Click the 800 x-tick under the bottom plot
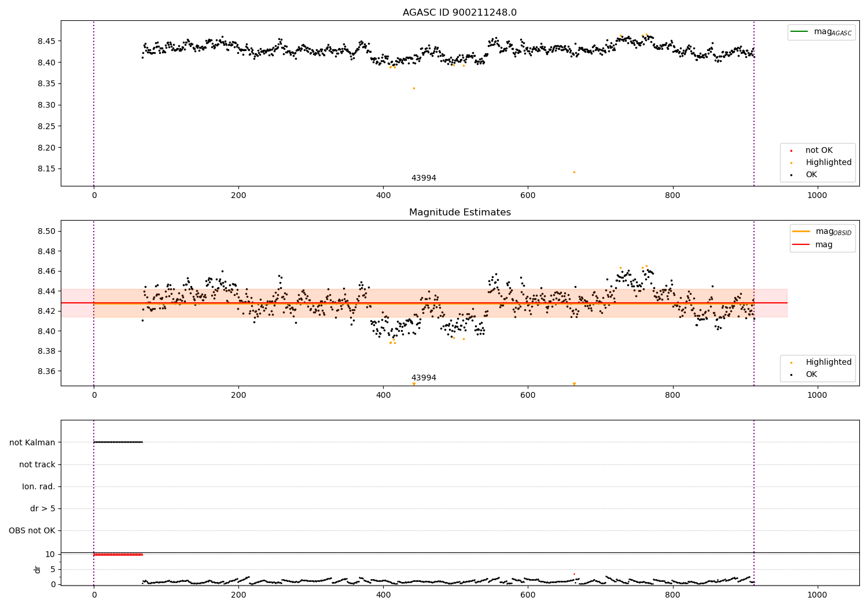The width and height of the screenshot is (868, 608). 672,594
